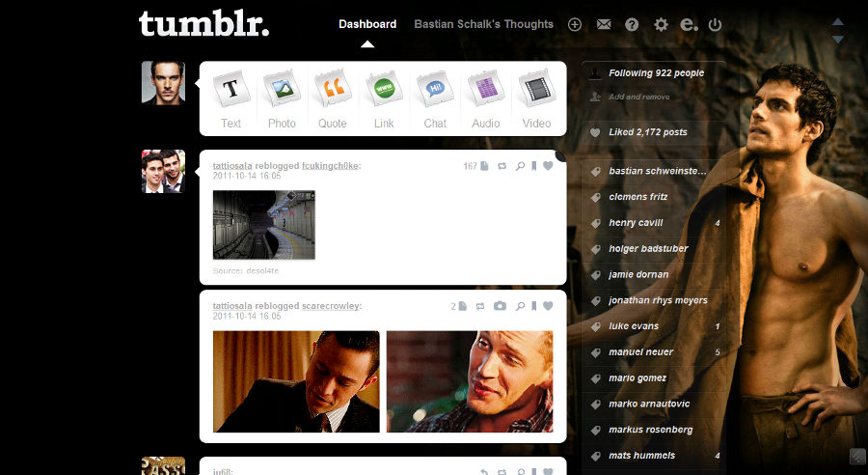Click tattiosala link in subway post
Screen dimensions: 868x475
coord(232,166)
